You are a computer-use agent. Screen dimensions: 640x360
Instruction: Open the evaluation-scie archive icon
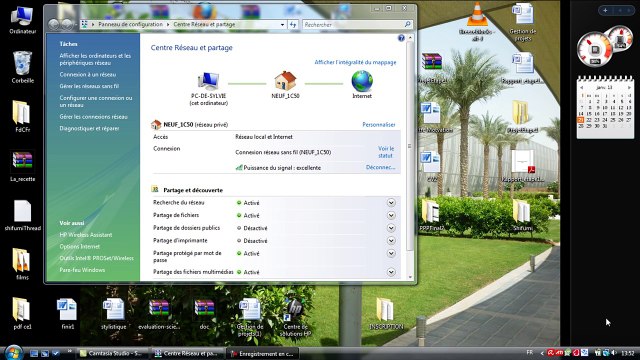pos(159,313)
